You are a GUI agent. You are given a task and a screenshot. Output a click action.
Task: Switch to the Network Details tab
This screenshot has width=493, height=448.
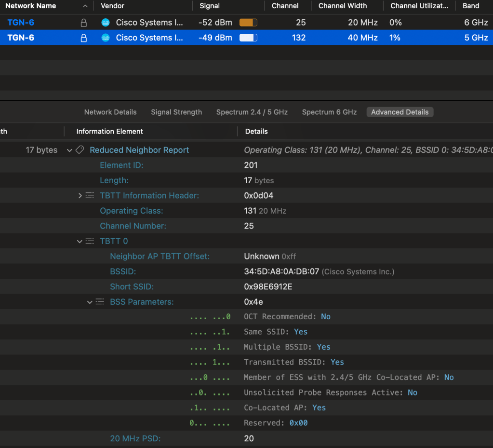click(110, 112)
